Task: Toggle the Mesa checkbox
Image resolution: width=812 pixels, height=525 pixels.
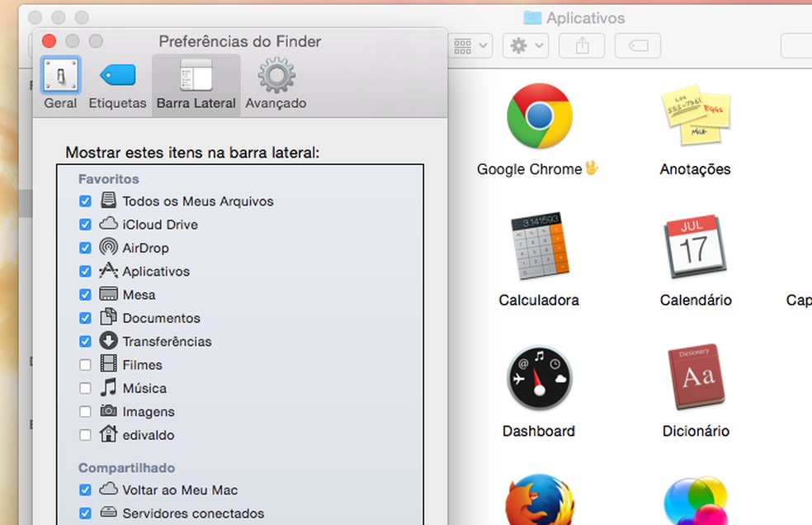Action: pos(86,295)
